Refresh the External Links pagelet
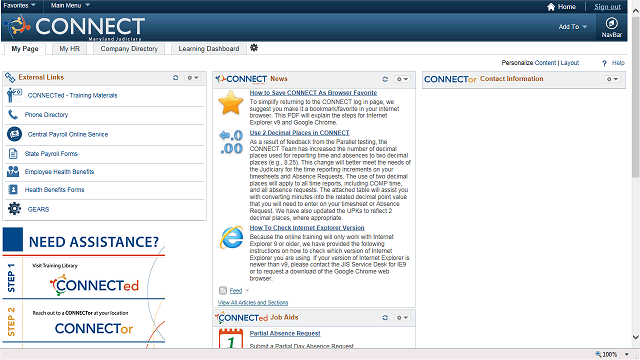Image resolution: width=640 pixels, height=360 pixels. tap(176, 78)
